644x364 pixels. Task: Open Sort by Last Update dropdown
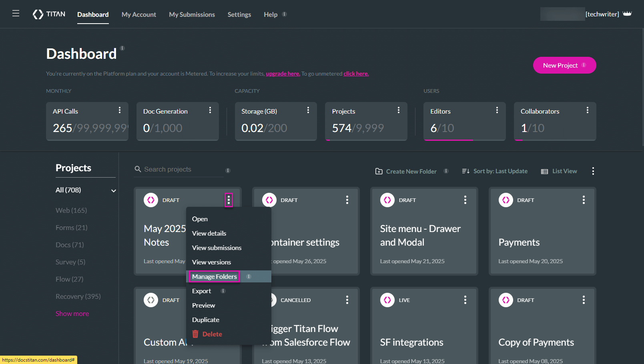[x=495, y=171]
